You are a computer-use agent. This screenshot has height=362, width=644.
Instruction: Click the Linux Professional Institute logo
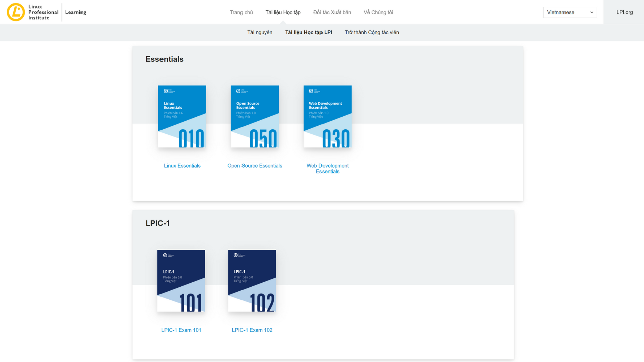(33, 12)
